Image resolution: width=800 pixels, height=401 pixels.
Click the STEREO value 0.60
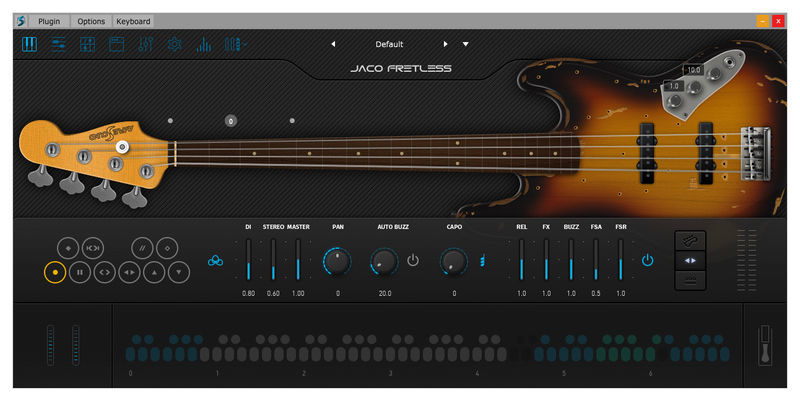273,293
